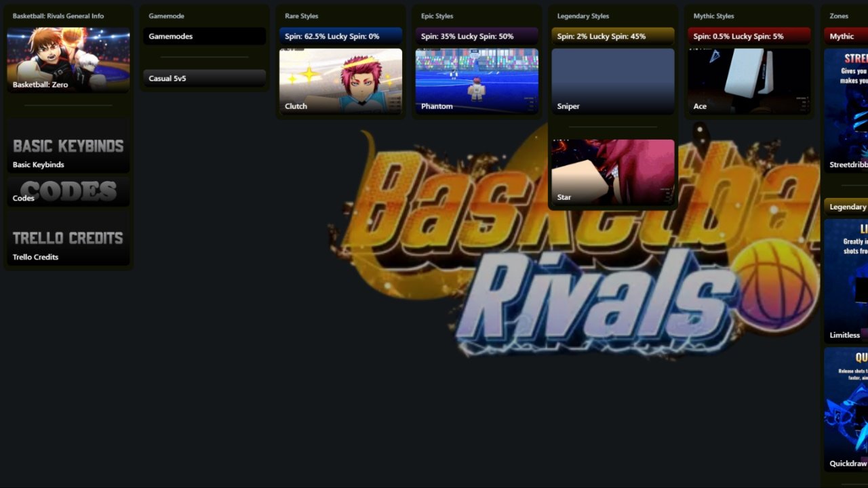This screenshot has height=488, width=868.
Task: Open the Casual 5v5 card
Action: click(x=204, y=78)
